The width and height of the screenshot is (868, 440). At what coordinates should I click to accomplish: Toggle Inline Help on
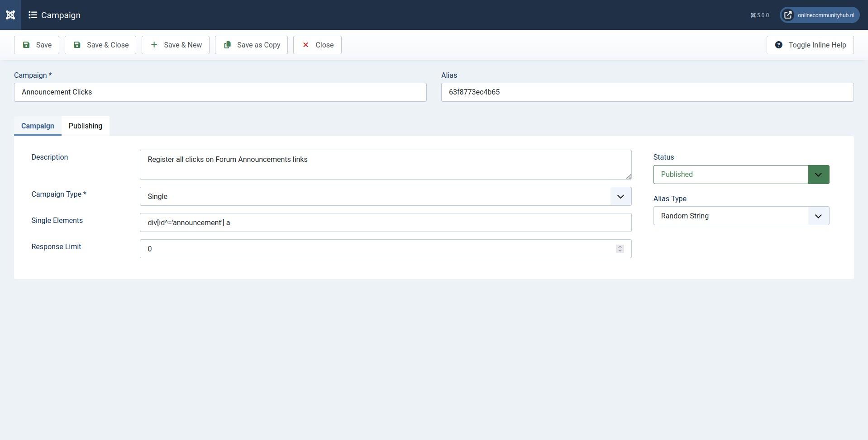point(810,45)
